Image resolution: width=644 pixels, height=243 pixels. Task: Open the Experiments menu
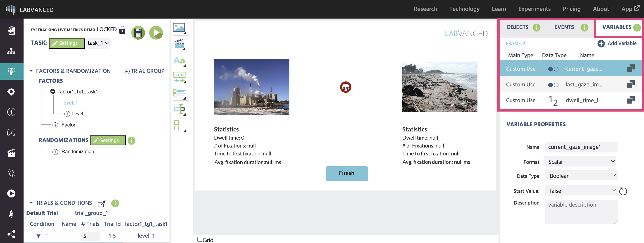[x=534, y=9]
